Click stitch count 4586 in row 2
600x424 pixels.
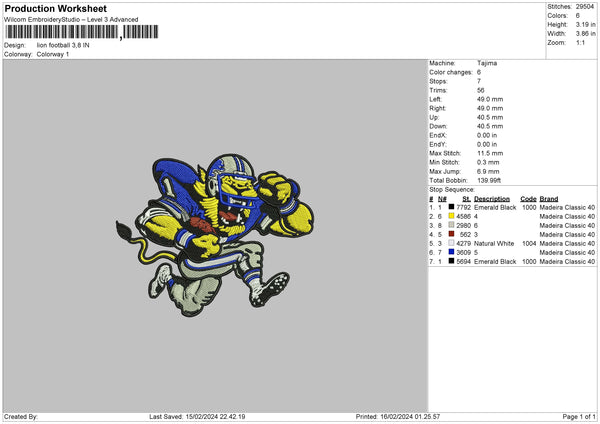[463, 217]
